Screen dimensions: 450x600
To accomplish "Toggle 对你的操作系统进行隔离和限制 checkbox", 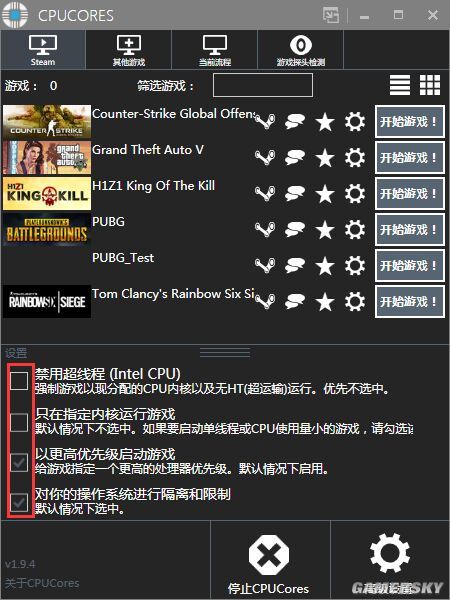I will click(x=19, y=502).
